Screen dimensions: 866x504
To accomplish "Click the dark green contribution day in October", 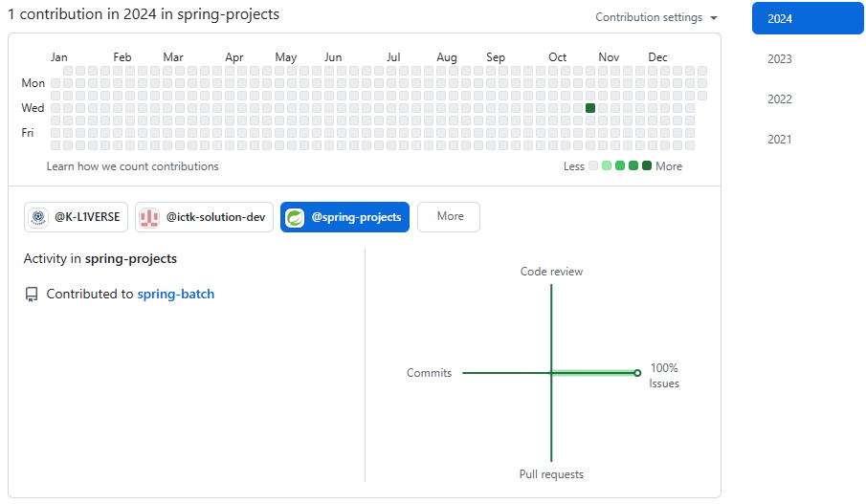I will (590, 108).
